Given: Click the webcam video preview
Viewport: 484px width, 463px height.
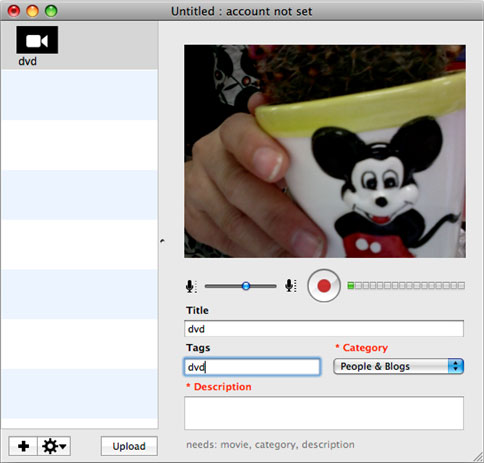Looking at the screenshot, I should (325, 151).
